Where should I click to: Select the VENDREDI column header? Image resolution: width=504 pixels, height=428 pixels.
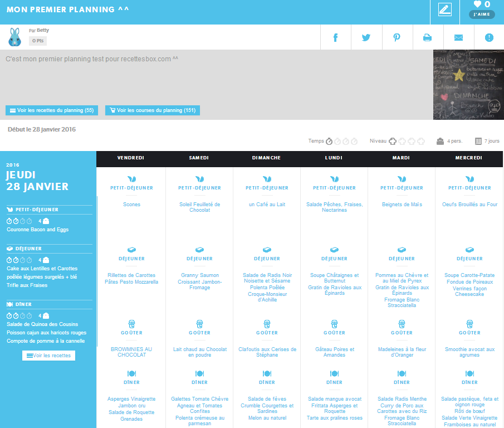[x=130, y=158]
